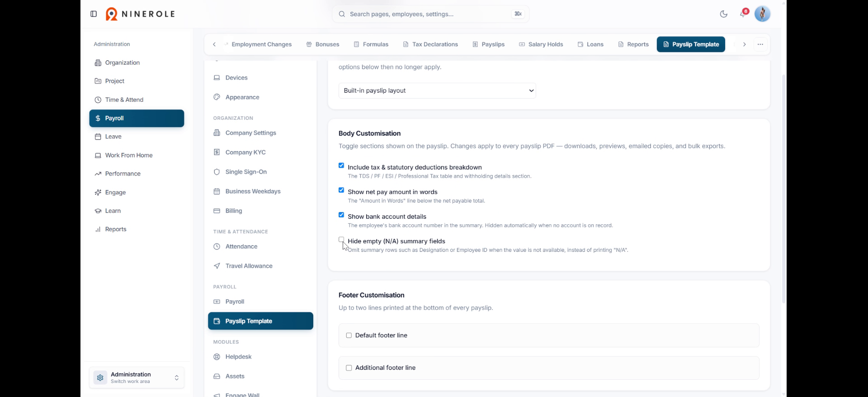Open Appearance settings page
Screen dimensions: 868x397
260,97
